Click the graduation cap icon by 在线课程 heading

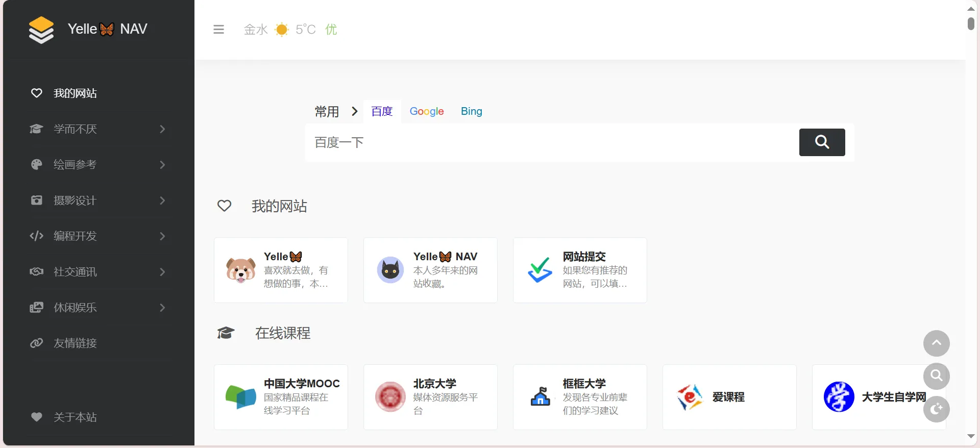pos(226,333)
